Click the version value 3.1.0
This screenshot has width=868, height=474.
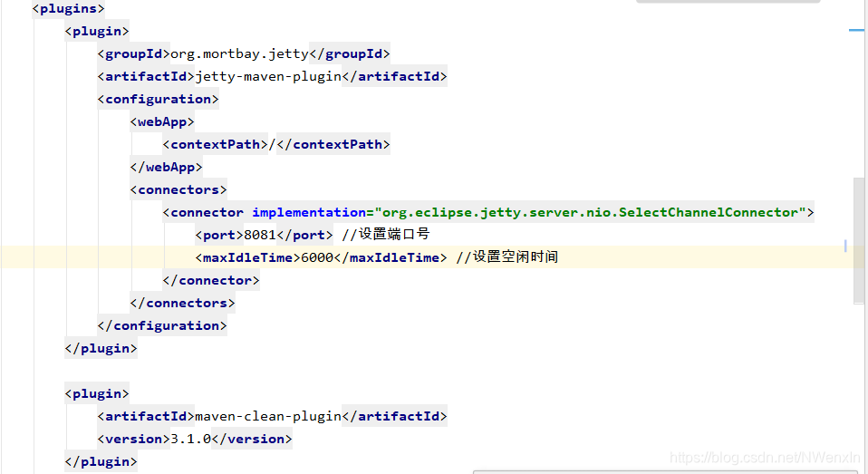pos(191,440)
